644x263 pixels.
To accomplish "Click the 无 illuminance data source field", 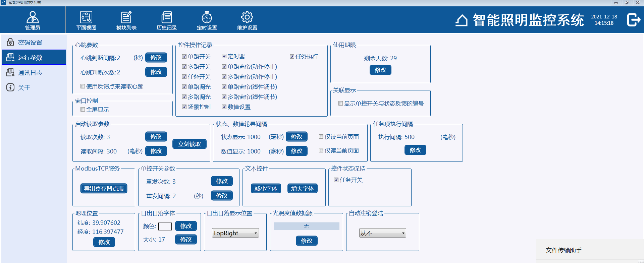I will 306,226.
